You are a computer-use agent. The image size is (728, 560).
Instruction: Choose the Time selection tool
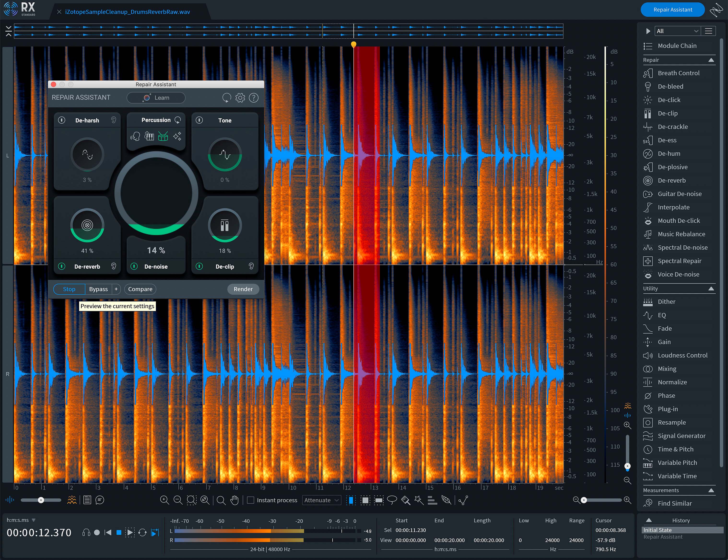click(x=351, y=500)
